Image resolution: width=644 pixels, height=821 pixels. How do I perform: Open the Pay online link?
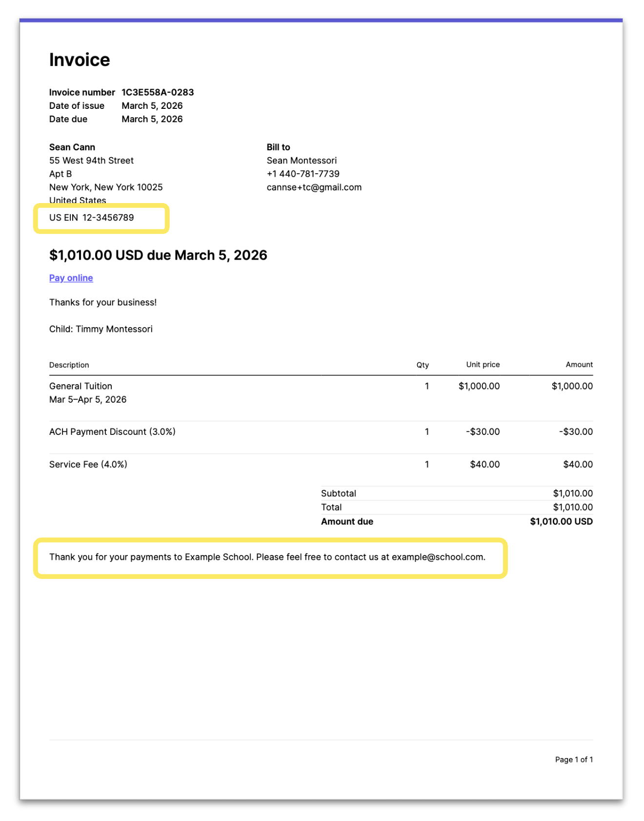[x=71, y=278]
